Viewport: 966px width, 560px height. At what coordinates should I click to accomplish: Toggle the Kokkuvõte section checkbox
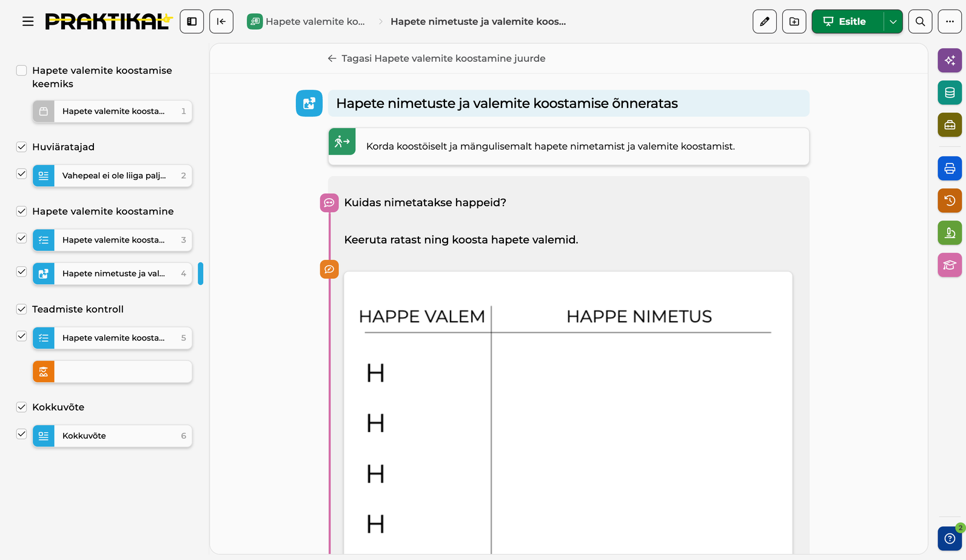[21, 407]
